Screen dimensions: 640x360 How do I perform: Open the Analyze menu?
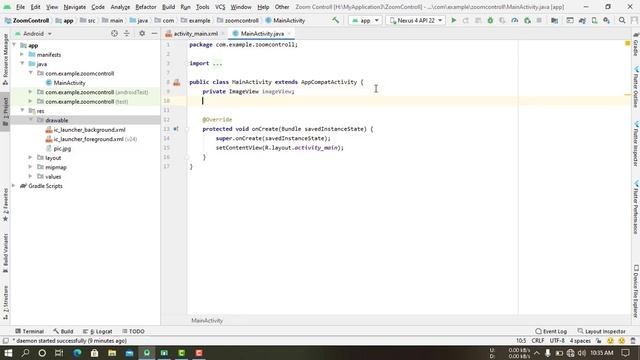pos(120,7)
